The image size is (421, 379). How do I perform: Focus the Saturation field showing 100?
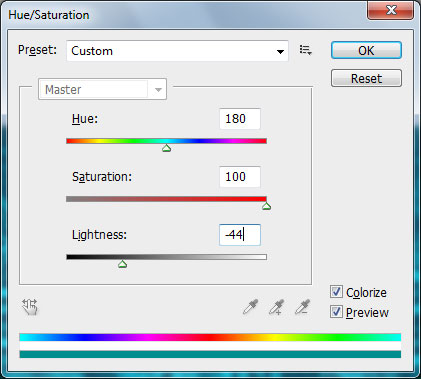(x=240, y=177)
